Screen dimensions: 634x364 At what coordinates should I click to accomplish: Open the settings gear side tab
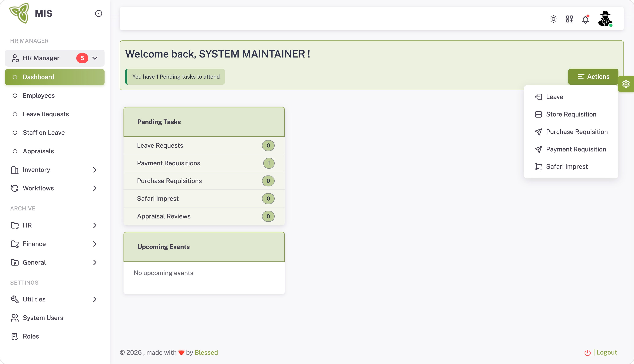click(x=626, y=84)
